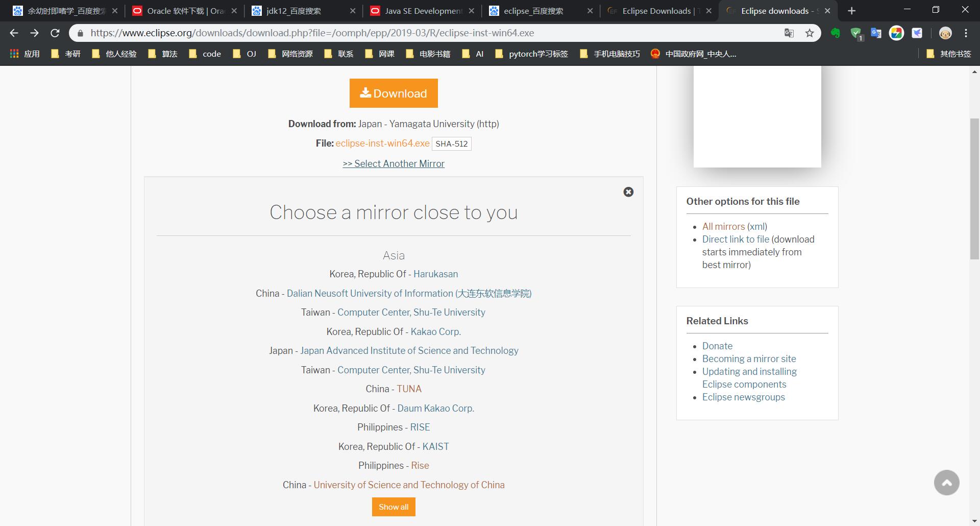Choose the Daum Kakao Corp. mirror

coord(435,408)
